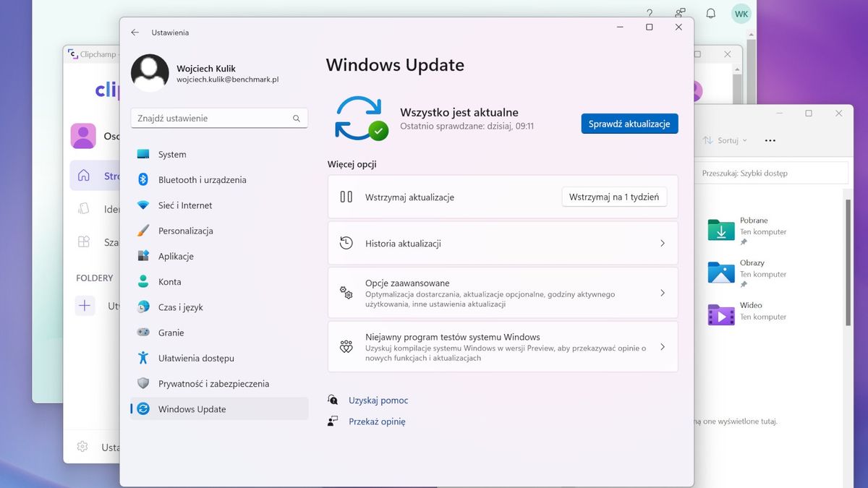Click Wstrzymaj na 1 tydzień button
This screenshot has height=488, width=868.
614,197
